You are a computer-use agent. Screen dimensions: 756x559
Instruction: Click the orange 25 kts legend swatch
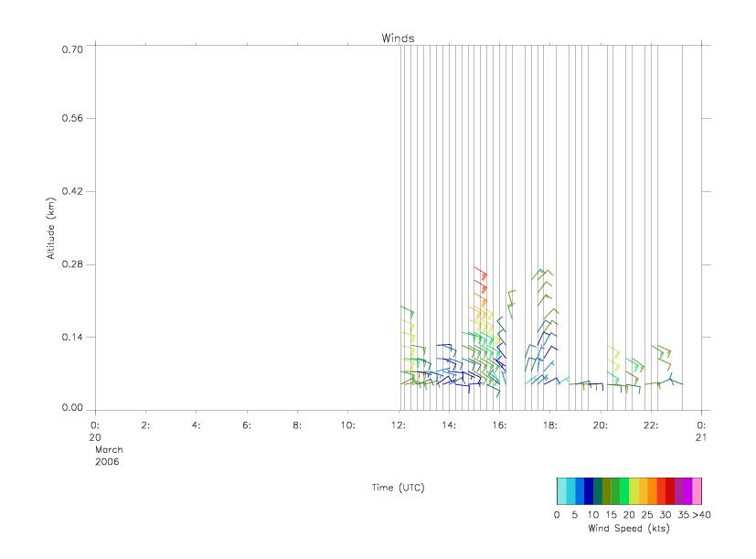click(652, 491)
